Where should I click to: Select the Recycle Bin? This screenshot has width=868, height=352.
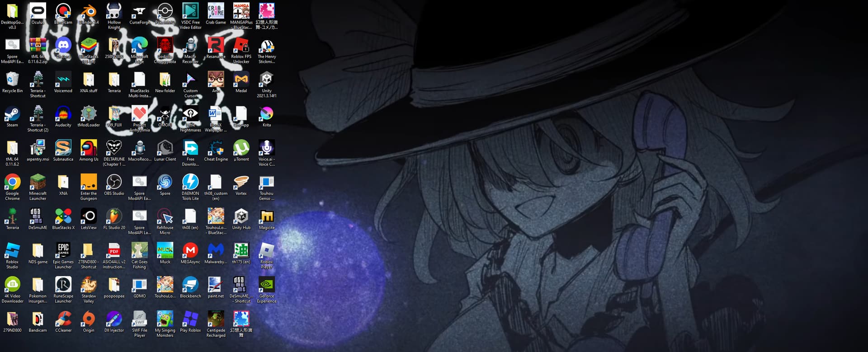(12, 80)
